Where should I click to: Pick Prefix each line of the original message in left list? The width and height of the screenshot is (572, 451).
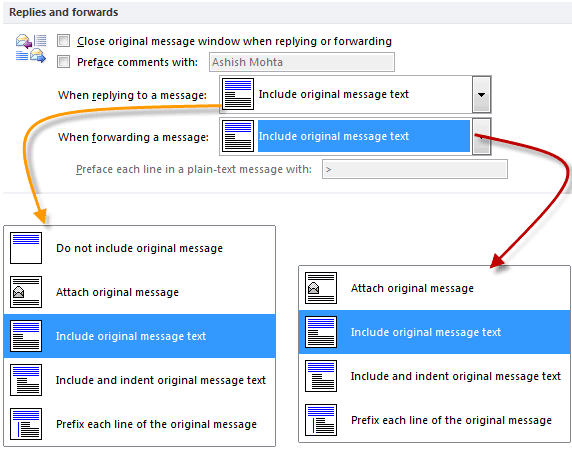pos(140,424)
